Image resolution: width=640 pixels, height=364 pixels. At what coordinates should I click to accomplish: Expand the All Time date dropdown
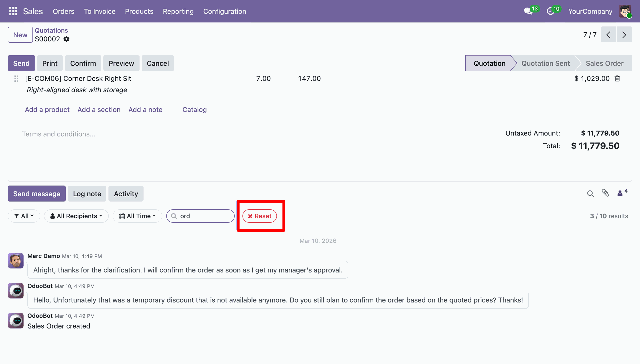tap(137, 216)
